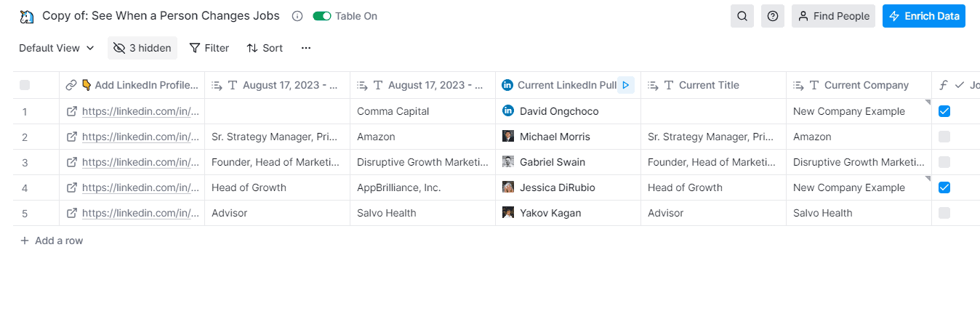Open the help question mark icon
Viewport: 980px width, 311px height.
[x=772, y=16]
